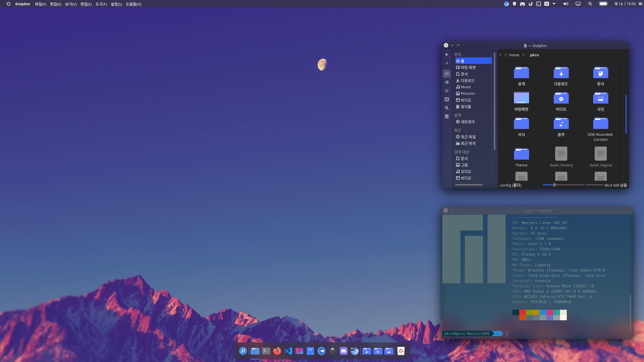Open Discord from the dock
The height and width of the screenshot is (362, 644).
343,351
